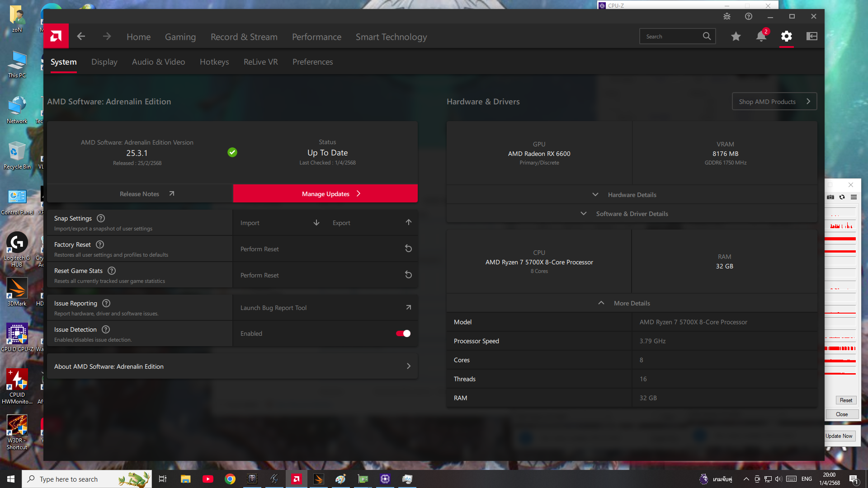Click the Task View taskbar icon

[x=163, y=479]
